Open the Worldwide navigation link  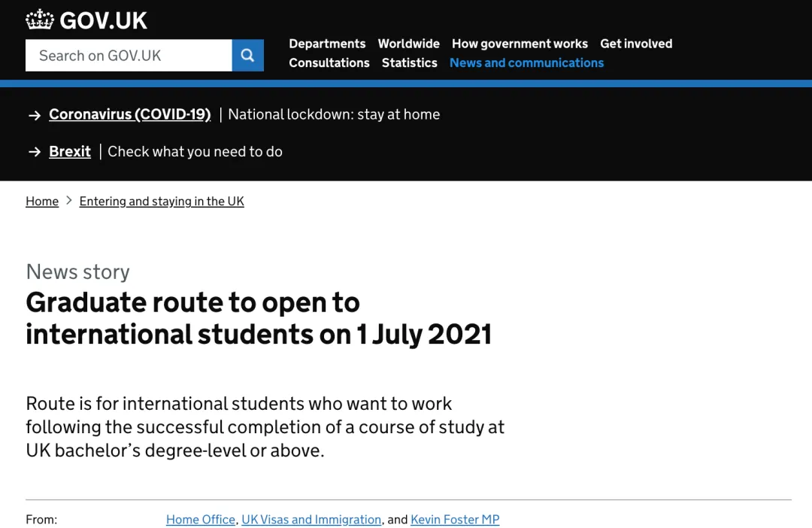(408, 44)
